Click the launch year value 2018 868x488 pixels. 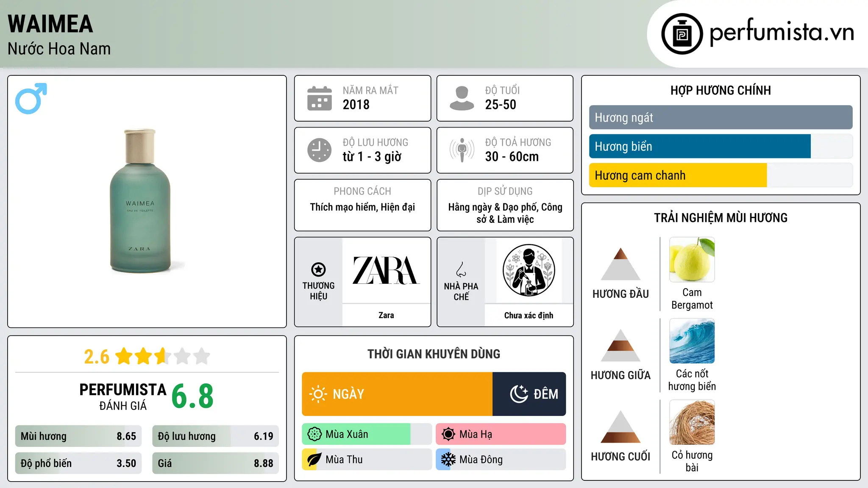pyautogui.click(x=356, y=105)
